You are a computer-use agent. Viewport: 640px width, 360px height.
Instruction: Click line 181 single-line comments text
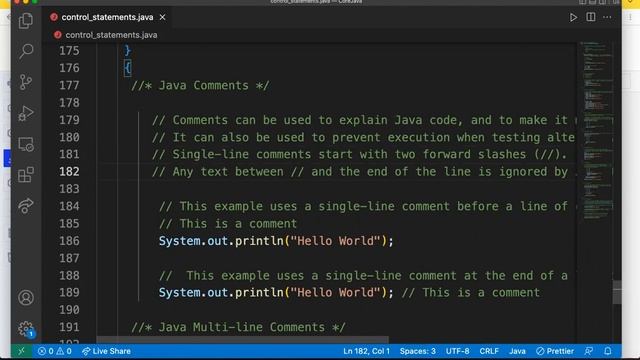(x=359, y=154)
